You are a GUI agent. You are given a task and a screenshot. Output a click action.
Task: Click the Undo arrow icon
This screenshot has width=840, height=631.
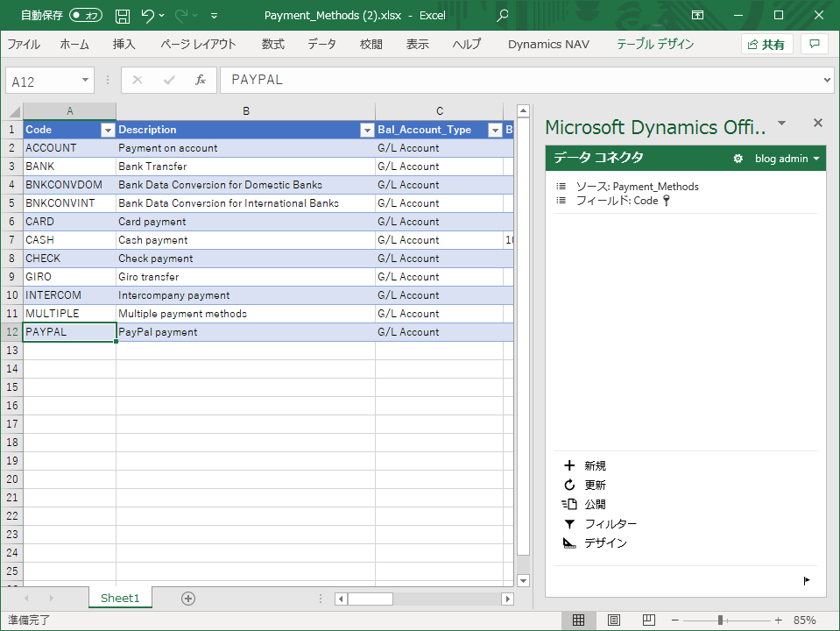click(x=148, y=16)
